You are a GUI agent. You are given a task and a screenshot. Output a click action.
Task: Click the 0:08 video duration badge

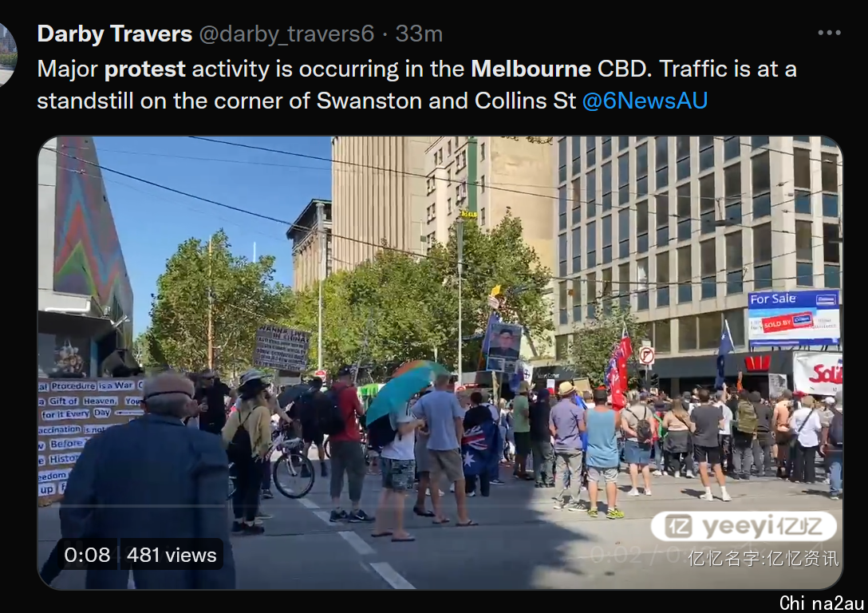(87, 554)
